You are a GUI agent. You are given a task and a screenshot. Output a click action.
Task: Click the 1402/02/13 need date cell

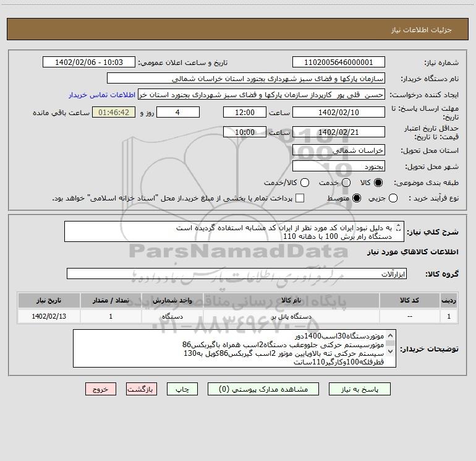[x=49, y=316]
